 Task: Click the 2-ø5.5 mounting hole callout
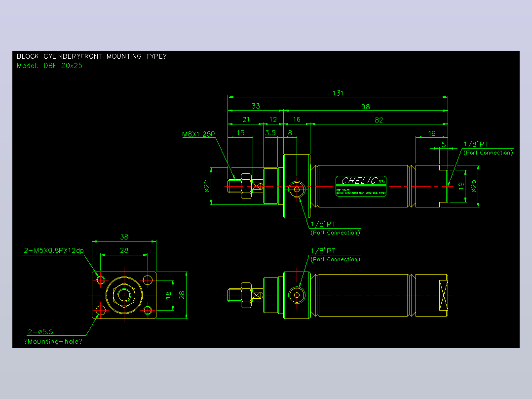click(x=40, y=332)
